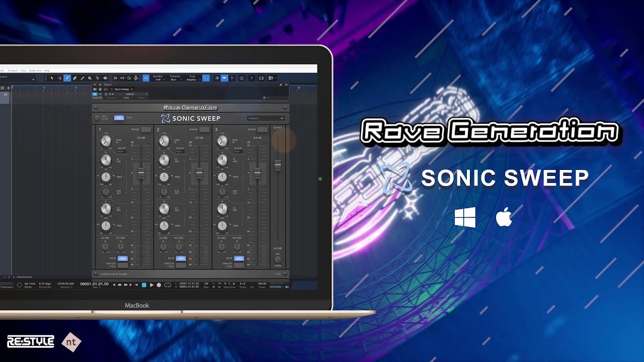Viewport: 644px width, 362px height.
Task: Click the Stop button in transport
Action: 144,285
